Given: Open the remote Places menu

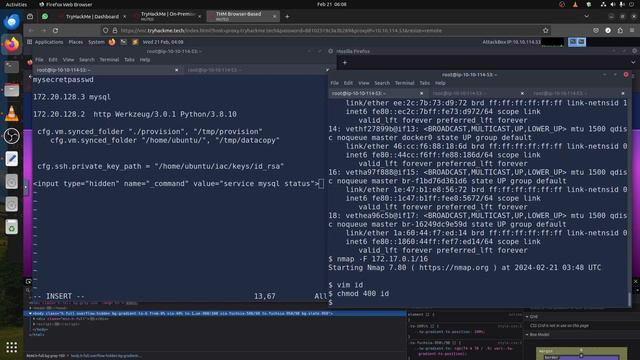Looking at the screenshot, I should coord(76,42).
